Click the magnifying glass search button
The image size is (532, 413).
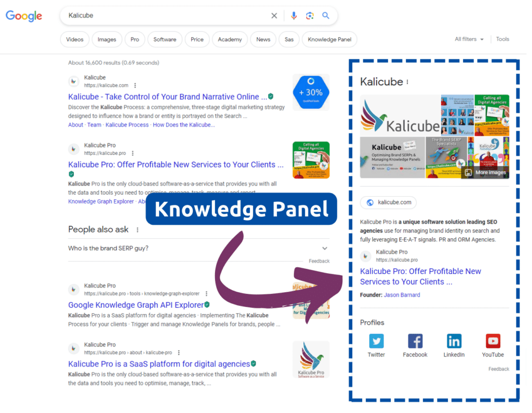click(326, 16)
